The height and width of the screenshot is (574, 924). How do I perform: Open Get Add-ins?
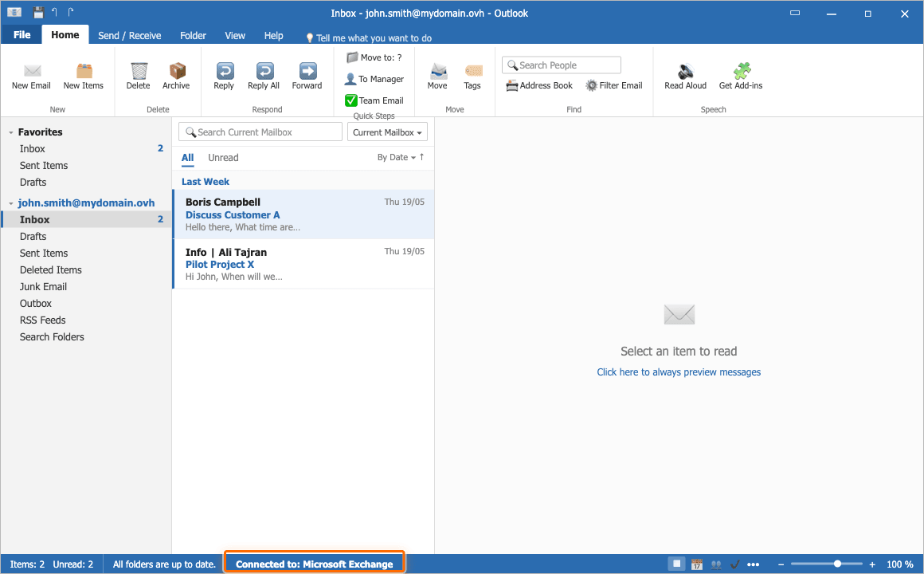coord(741,77)
